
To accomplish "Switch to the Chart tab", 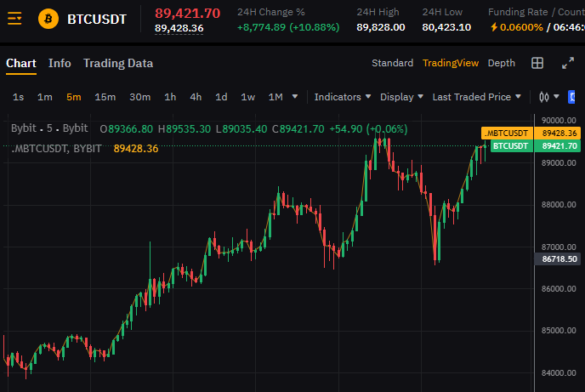I will tap(21, 64).
